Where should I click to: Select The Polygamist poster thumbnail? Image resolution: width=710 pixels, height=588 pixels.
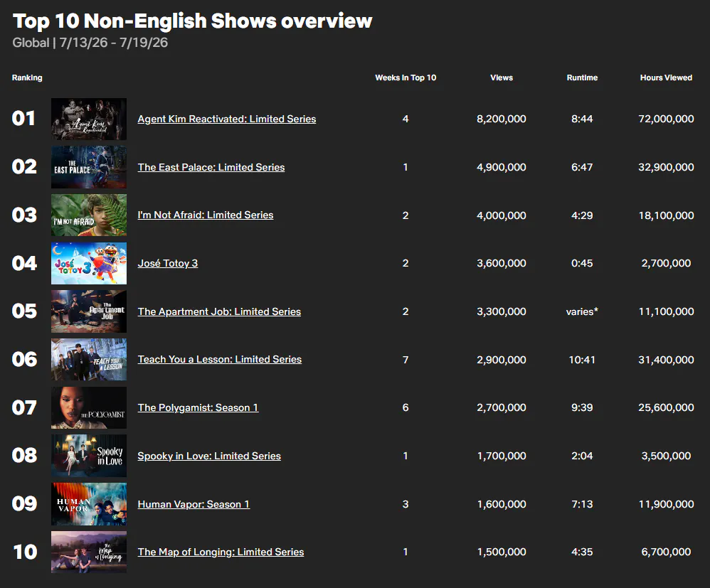[89, 408]
